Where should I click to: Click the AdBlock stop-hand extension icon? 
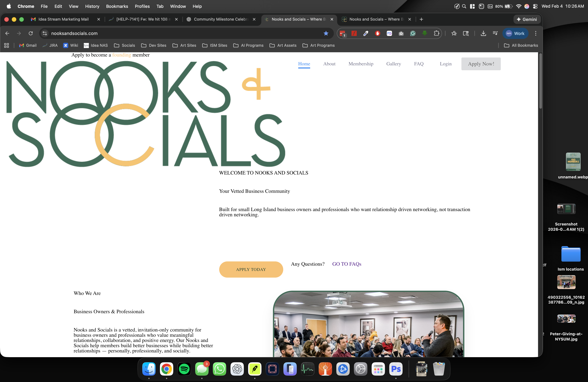(x=377, y=33)
